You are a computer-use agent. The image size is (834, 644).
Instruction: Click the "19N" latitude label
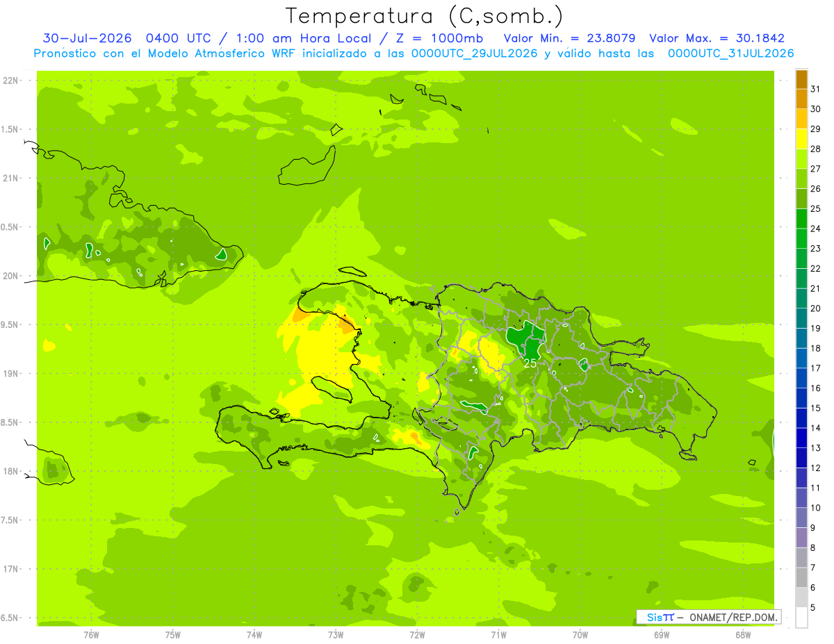click(12, 374)
